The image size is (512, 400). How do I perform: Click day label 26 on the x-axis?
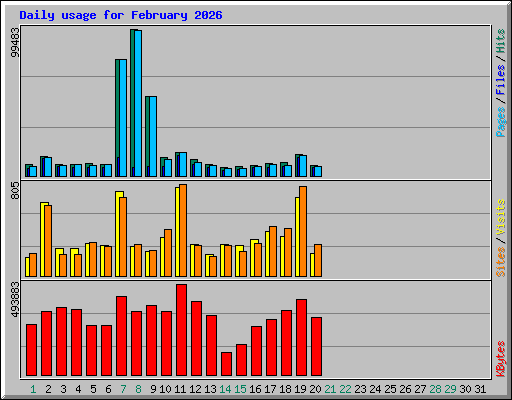click(405, 389)
